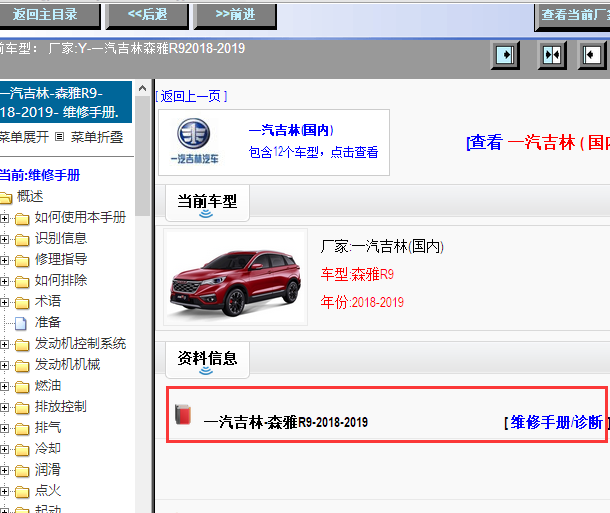
Task: Select the 资料信息 tab
Action: click(x=207, y=360)
